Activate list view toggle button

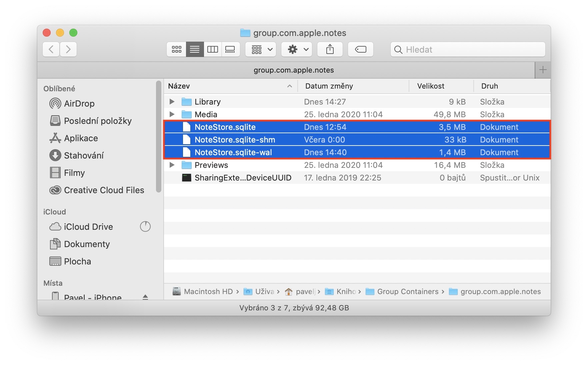pyautogui.click(x=195, y=50)
